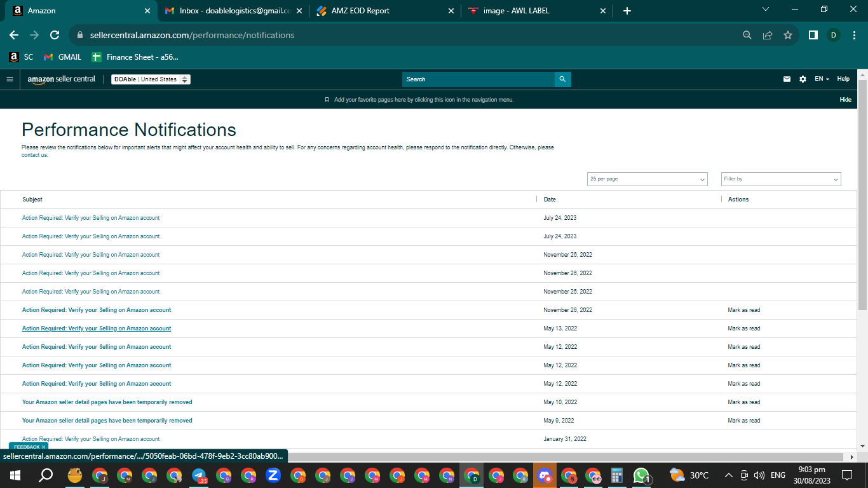Open the Calculator from the taskbar
This screenshot has height=488, width=868.
616,475
